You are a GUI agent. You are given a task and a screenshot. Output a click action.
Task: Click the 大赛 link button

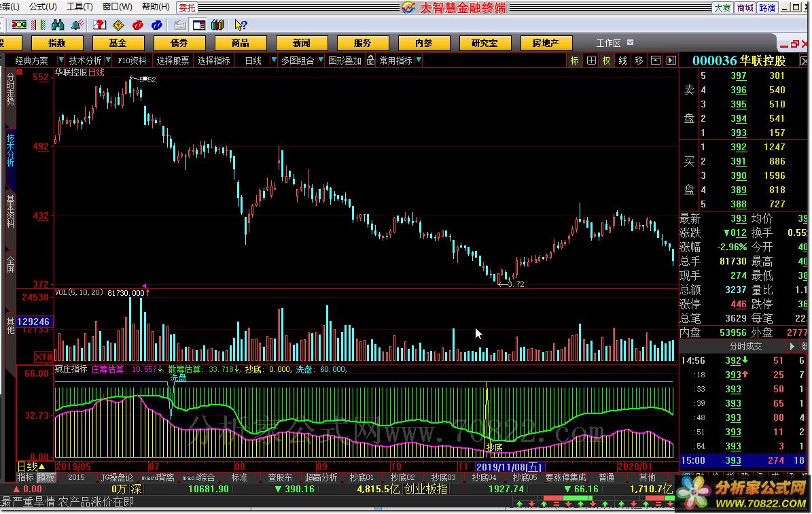coord(723,7)
